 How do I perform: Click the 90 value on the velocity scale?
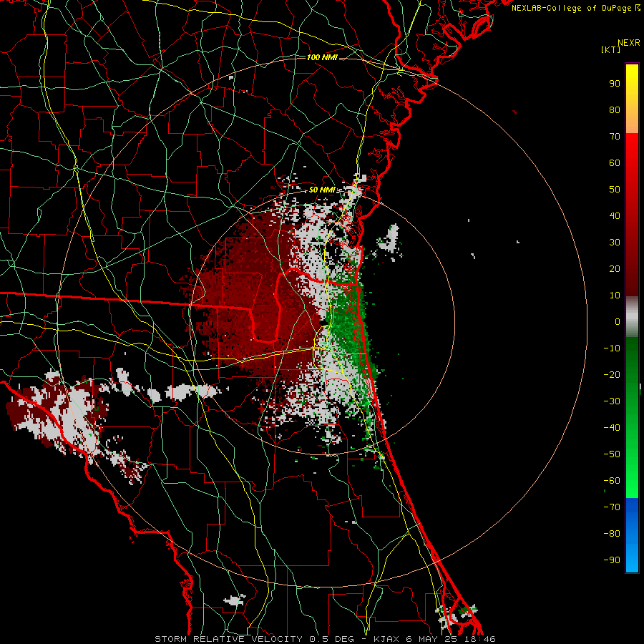[x=615, y=84]
